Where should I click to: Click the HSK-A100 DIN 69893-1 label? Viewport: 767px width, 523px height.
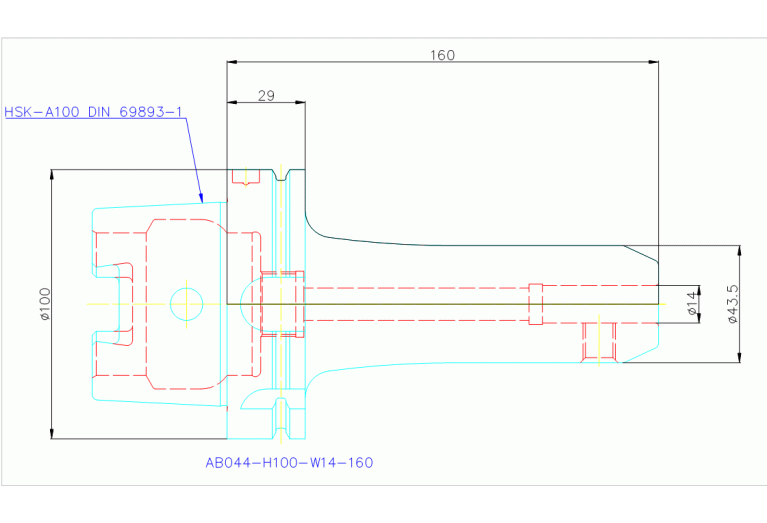94,112
